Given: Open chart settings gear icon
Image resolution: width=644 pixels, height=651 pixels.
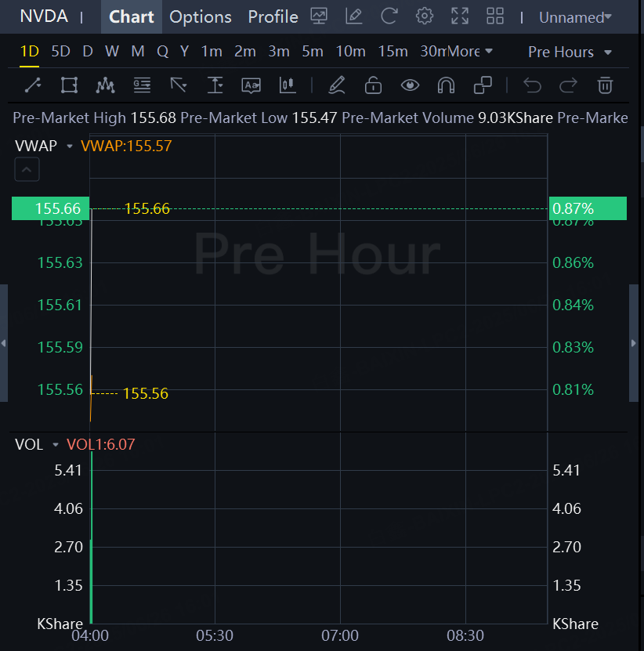Looking at the screenshot, I should (425, 16).
